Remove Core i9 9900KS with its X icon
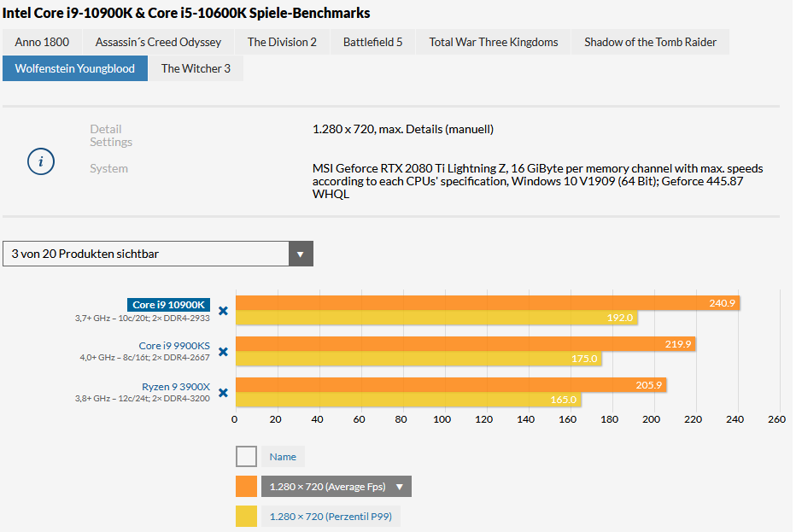Viewport: 796px width, 532px height. pyautogui.click(x=223, y=352)
